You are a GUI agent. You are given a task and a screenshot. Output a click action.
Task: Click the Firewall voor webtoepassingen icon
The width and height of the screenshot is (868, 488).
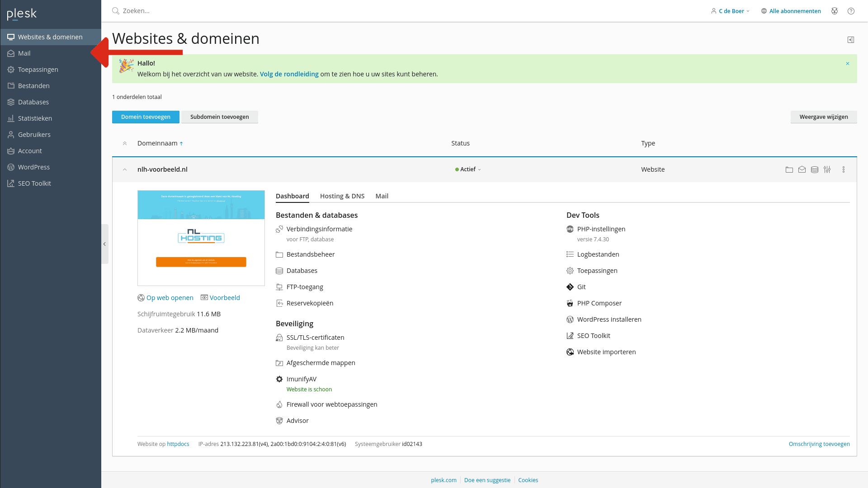[x=279, y=404]
